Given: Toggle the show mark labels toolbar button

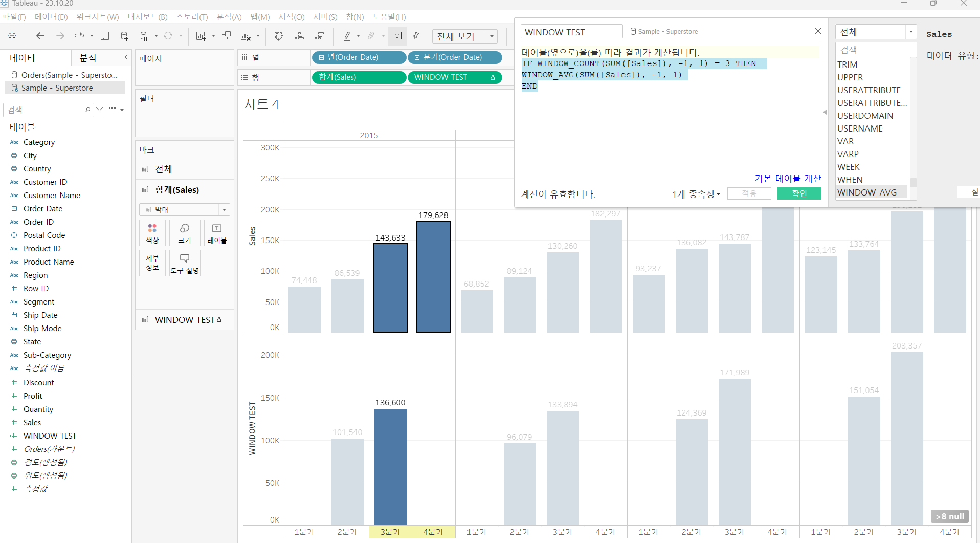Looking at the screenshot, I should 397,36.
